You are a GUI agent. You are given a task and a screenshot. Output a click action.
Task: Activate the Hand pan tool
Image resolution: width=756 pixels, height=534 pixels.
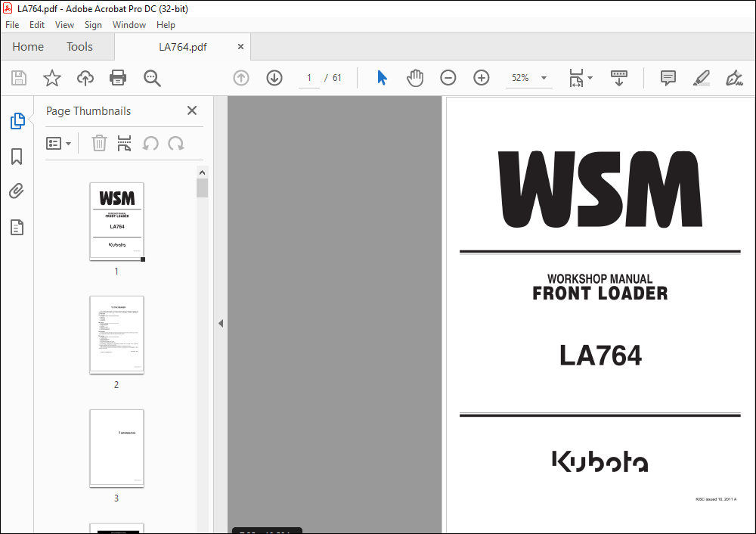click(x=414, y=78)
